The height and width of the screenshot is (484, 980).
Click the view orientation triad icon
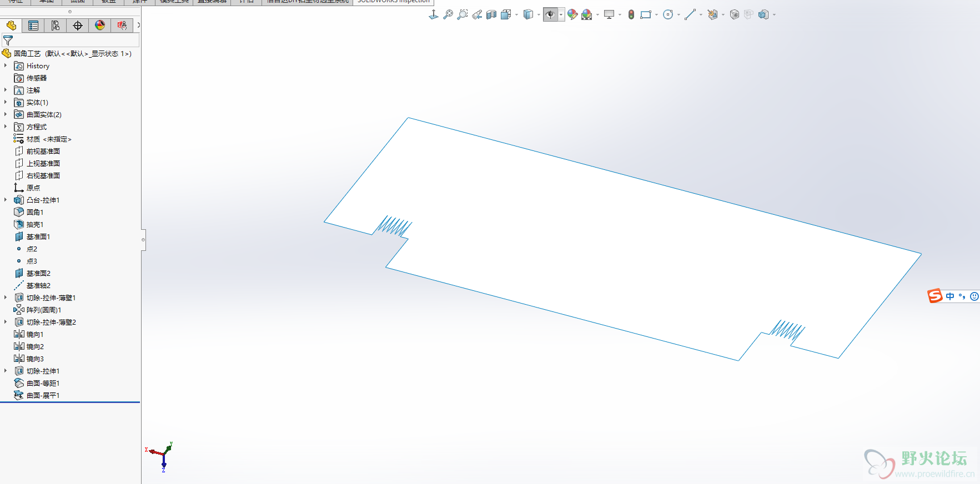434,14
